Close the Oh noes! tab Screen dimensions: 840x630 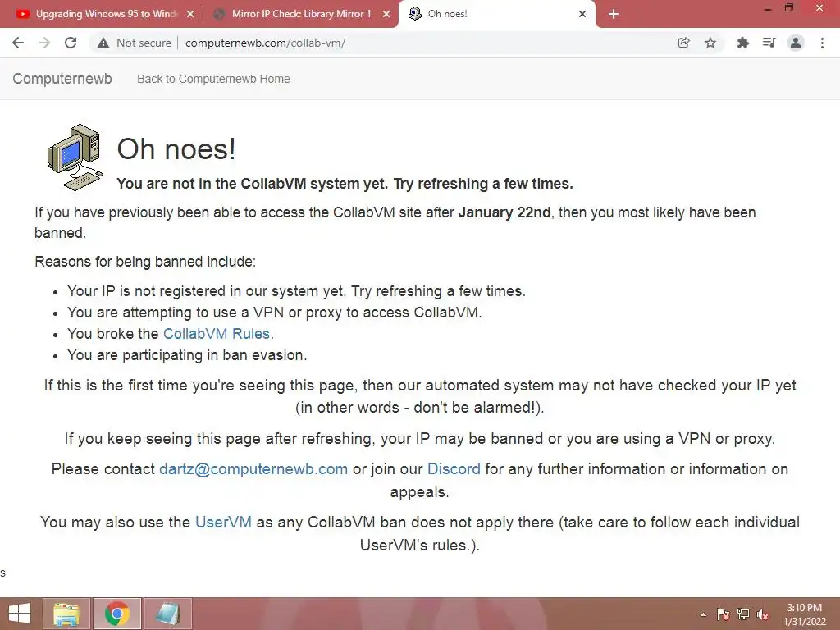coord(582,15)
